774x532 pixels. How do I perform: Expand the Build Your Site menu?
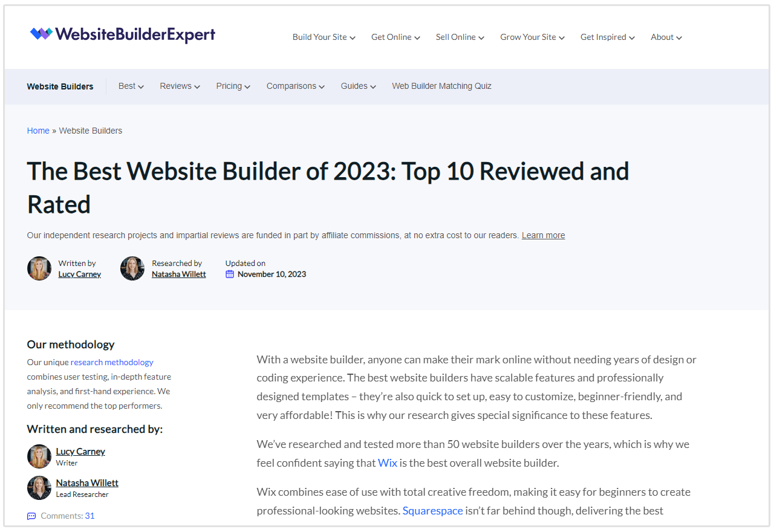(324, 37)
